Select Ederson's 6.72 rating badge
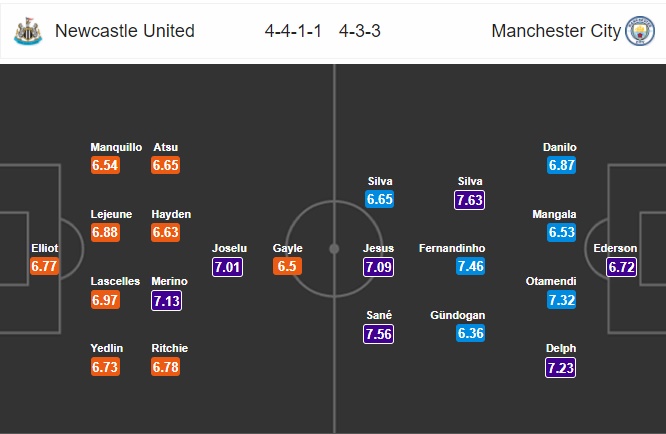Viewport: 666px width, 434px height. 621,266
